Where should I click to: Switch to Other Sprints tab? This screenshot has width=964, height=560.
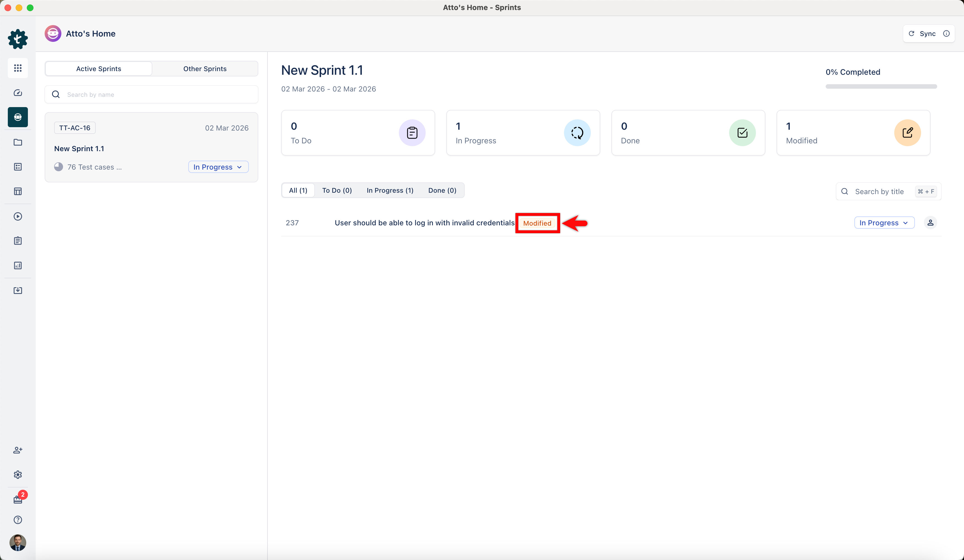pyautogui.click(x=205, y=69)
